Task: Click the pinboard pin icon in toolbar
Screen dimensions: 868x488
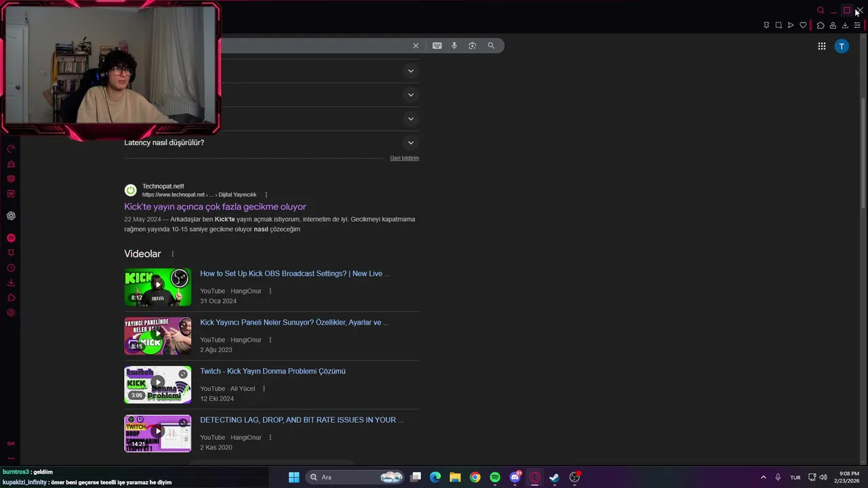Action: coord(766,25)
